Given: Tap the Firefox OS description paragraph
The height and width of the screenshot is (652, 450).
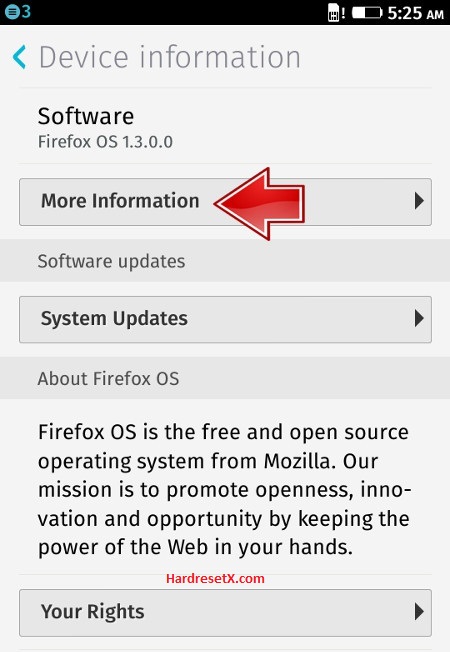Looking at the screenshot, I should coord(225,489).
